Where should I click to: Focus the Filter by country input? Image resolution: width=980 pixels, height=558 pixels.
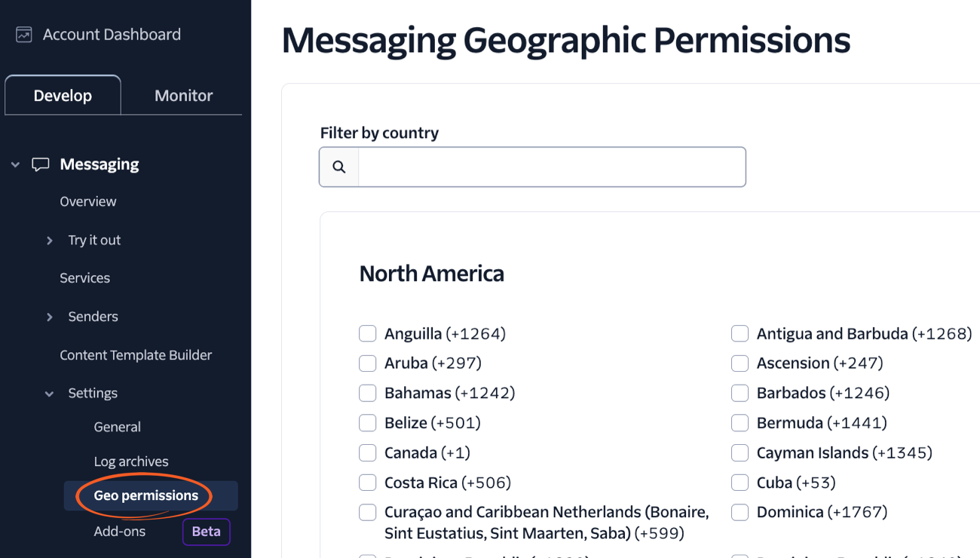coord(552,167)
